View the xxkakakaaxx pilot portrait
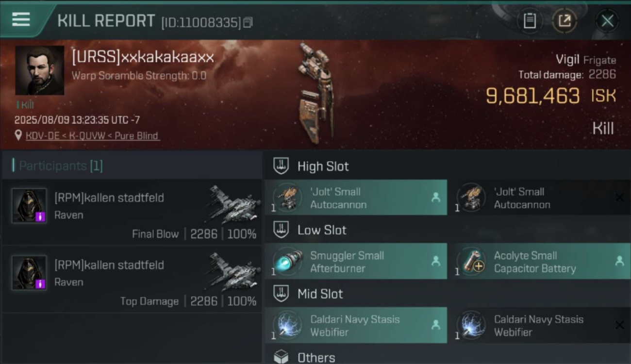Image resolution: width=631 pixels, height=364 pixels. [x=40, y=70]
